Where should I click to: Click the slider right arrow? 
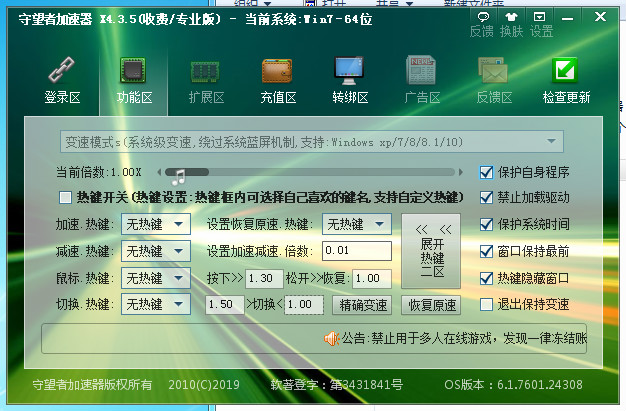461,172
